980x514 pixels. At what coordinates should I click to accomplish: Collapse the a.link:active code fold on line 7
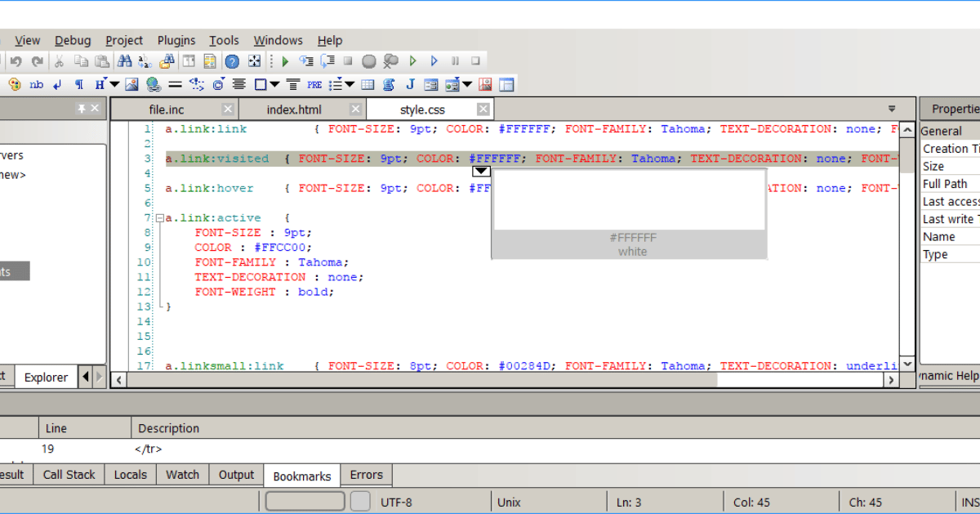tap(159, 218)
